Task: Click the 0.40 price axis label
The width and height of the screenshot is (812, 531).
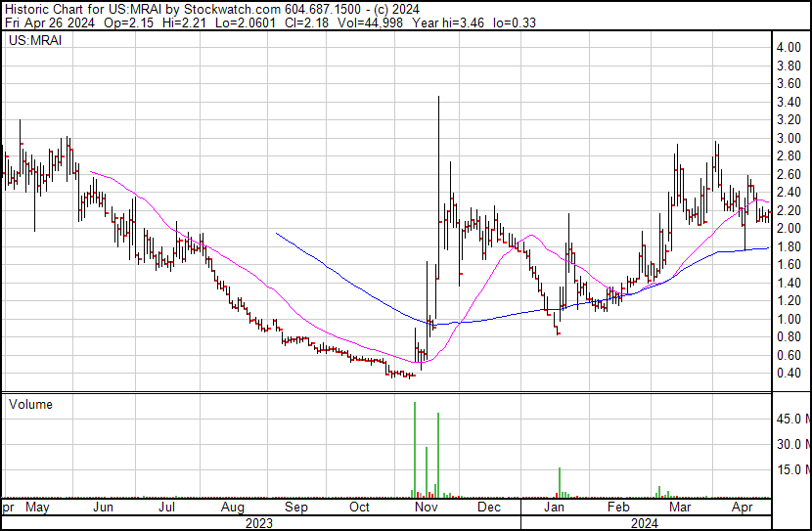Action: [789, 374]
